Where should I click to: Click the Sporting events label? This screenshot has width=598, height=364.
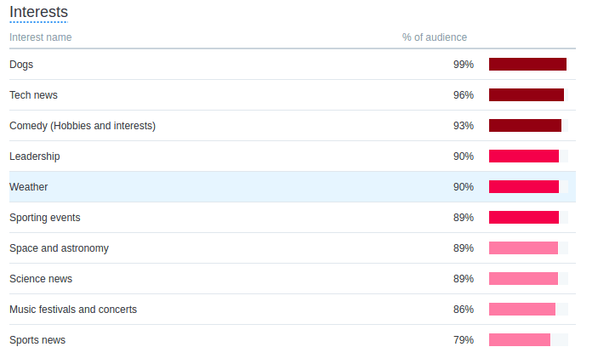(x=45, y=218)
